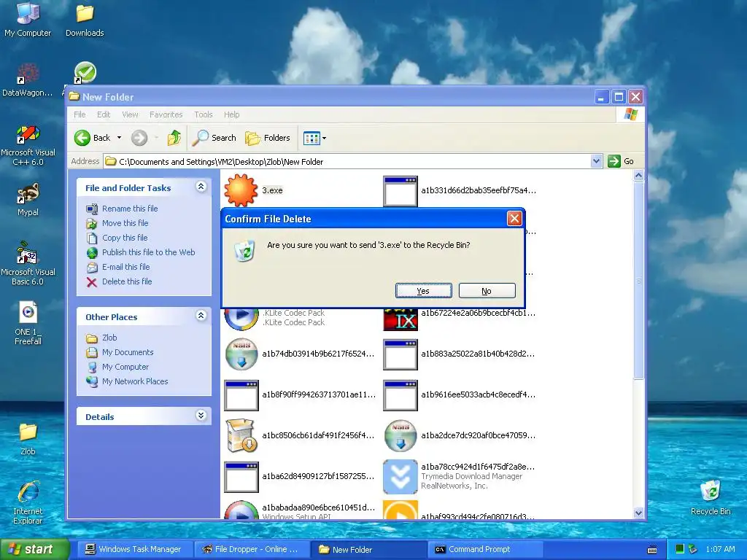The height and width of the screenshot is (560, 747).
Task: Collapse the Other Places panel
Action: pyautogui.click(x=201, y=315)
